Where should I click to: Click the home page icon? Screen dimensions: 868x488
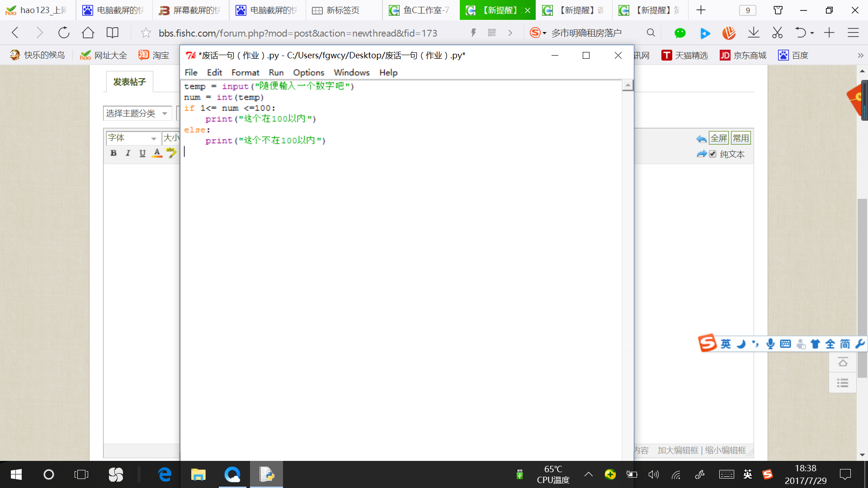coord(88,33)
